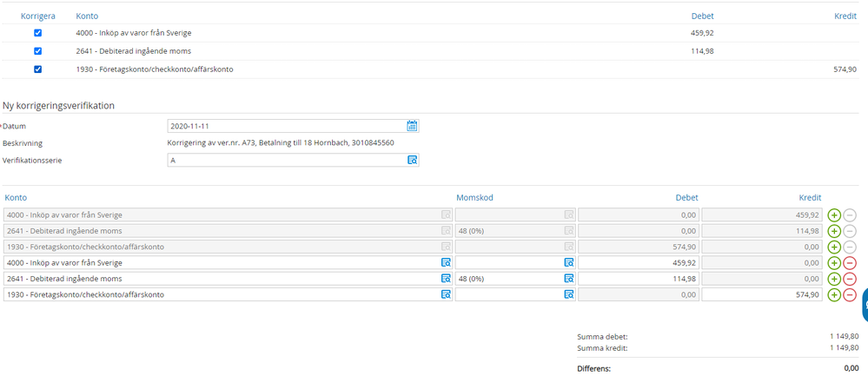868x389 pixels.
Task: Add a row after editable 4000 row
Action: [x=834, y=262]
